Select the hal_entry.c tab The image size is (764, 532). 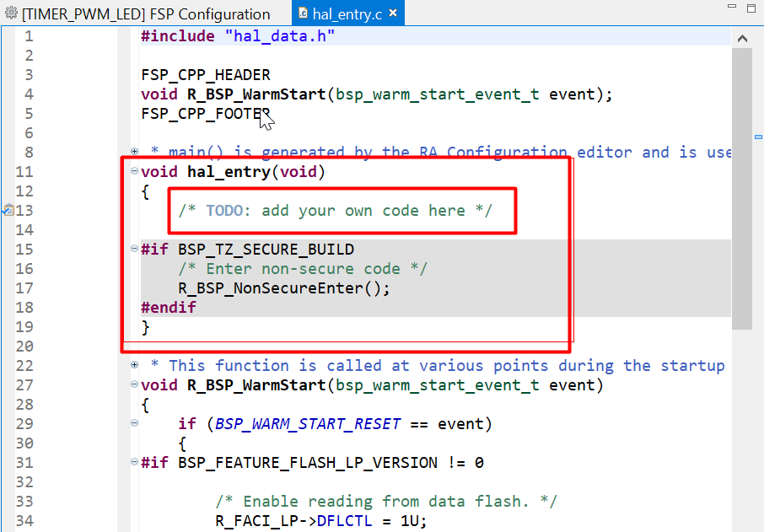347,13
